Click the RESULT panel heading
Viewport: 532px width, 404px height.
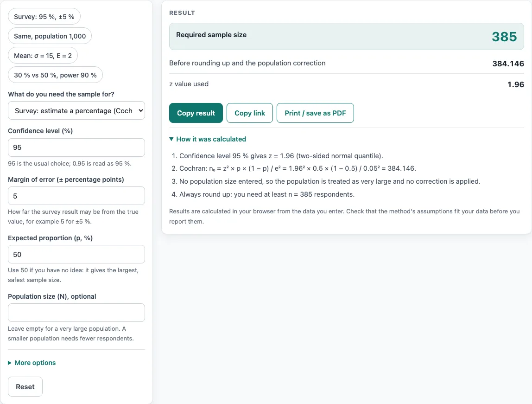click(182, 13)
